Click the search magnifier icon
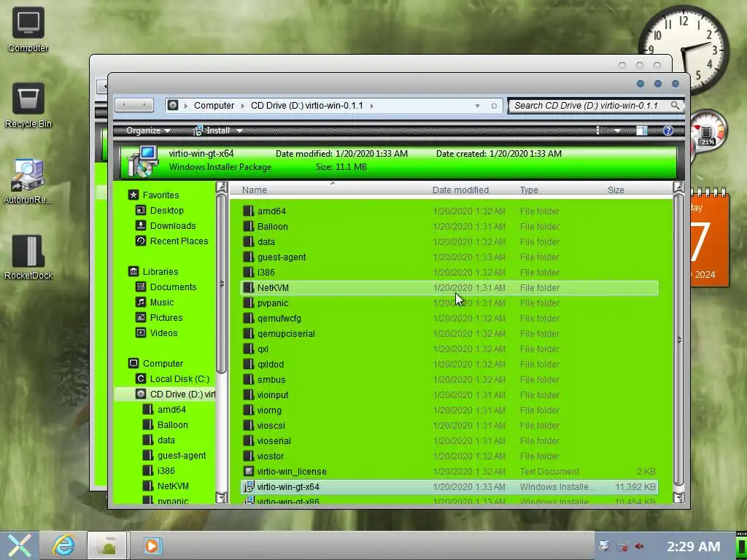The height and width of the screenshot is (560, 747). coord(675,105)
